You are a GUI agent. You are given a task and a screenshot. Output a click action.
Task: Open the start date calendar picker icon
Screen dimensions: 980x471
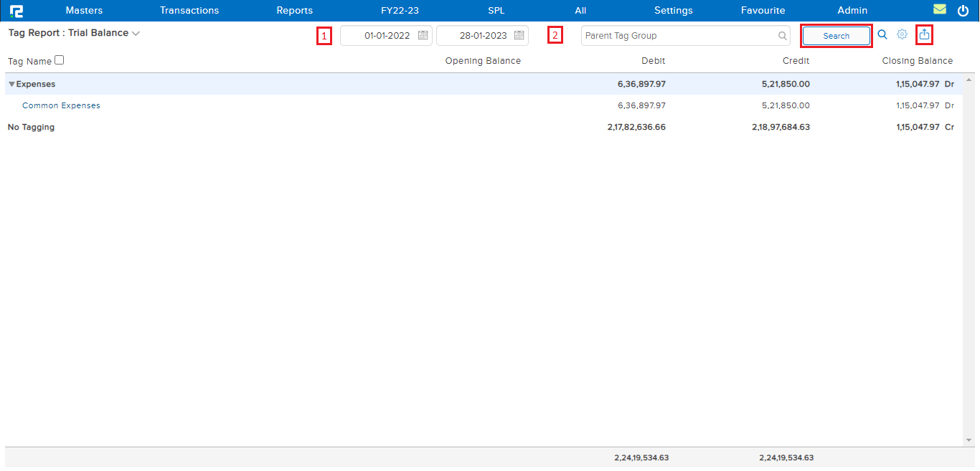tap(423, 36)
